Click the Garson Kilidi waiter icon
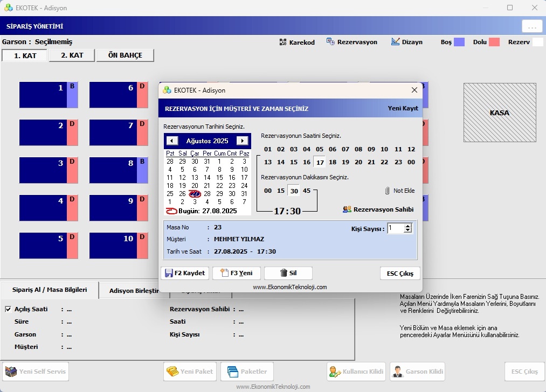The width and height of the screenshot is (546, 392). tap(397, 372)
